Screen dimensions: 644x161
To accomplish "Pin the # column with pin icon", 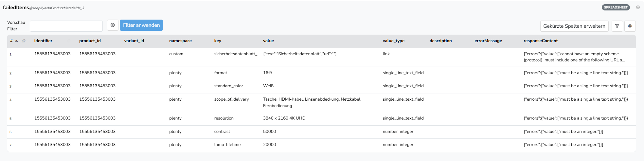I will tap(24, 41).
